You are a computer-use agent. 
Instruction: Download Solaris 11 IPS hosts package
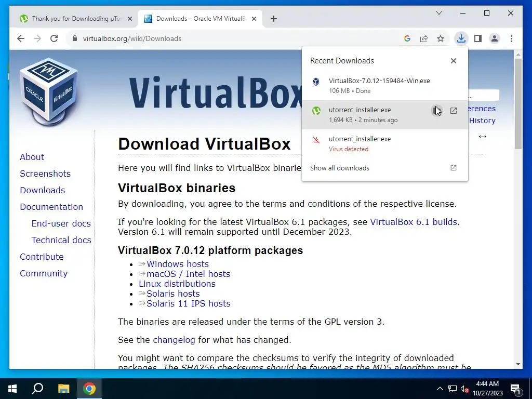tap(188, 303)
